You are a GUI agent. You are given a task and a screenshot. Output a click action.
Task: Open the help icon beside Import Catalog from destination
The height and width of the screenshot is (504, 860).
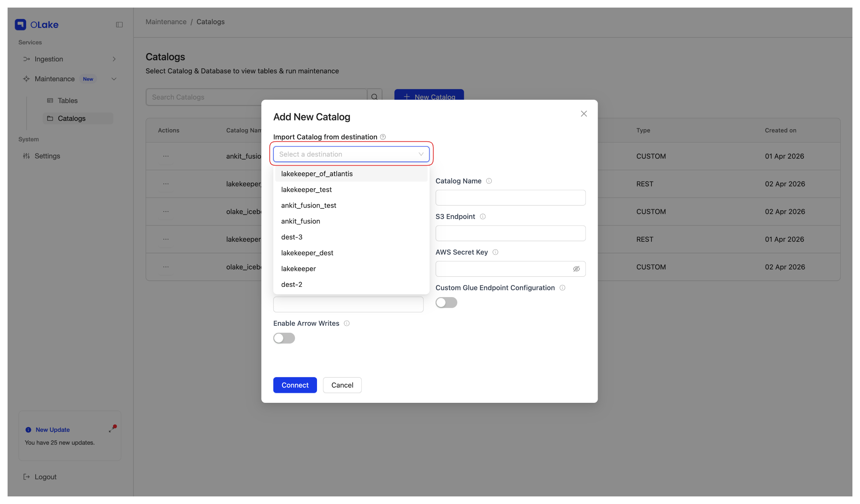click(383, 137)
